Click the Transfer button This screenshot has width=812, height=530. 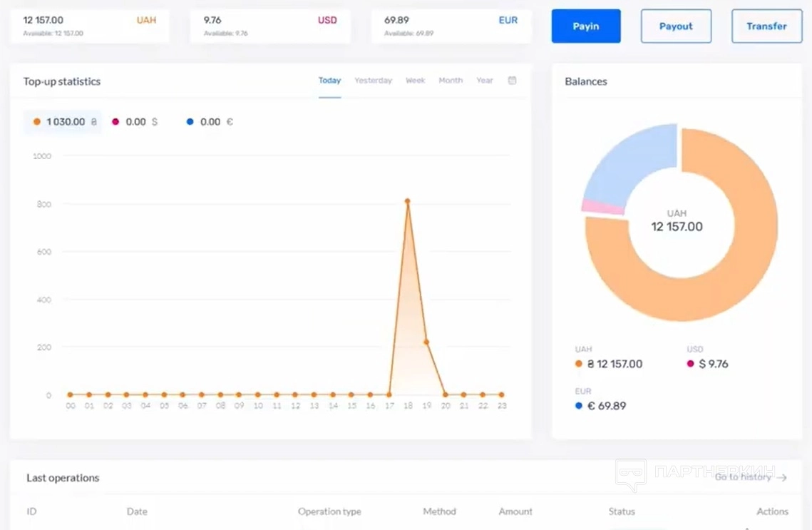pyautogui.click(x=766, y=26)
